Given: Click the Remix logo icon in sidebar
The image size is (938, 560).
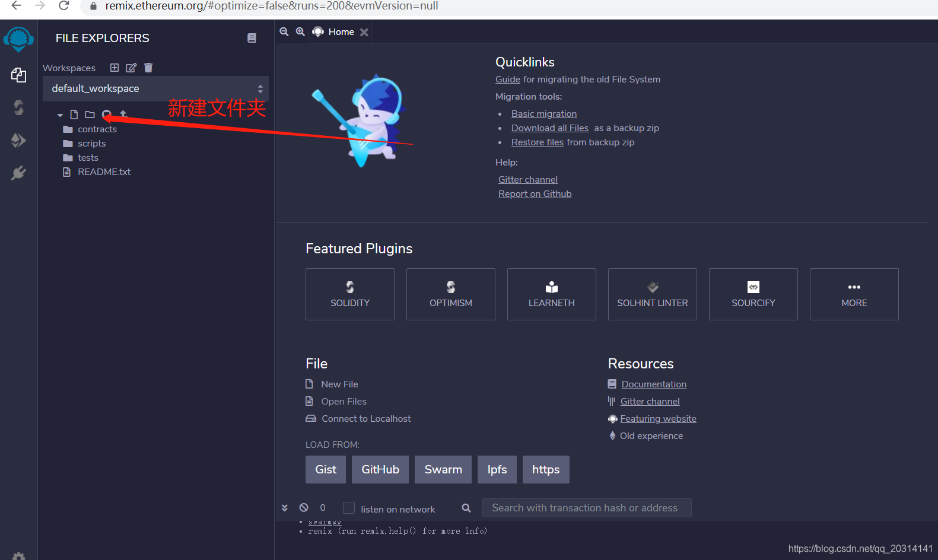Looking at the screenshot, I should 18,39.
